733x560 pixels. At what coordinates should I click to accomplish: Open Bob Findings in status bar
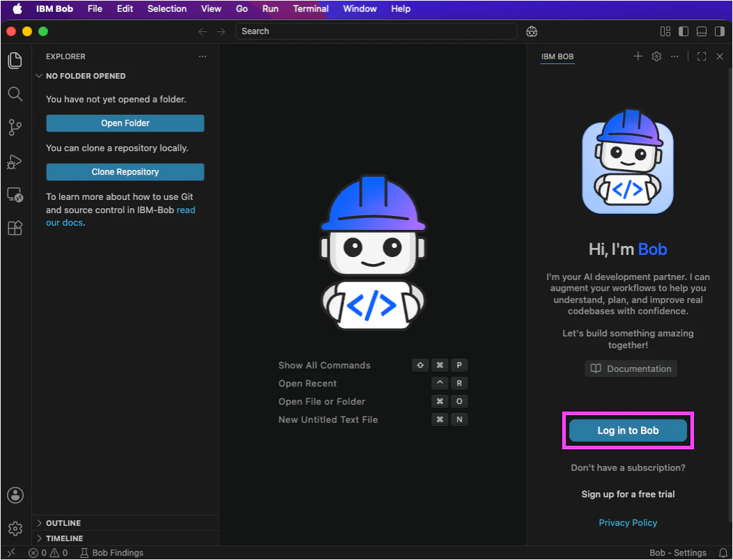[111, 552]
